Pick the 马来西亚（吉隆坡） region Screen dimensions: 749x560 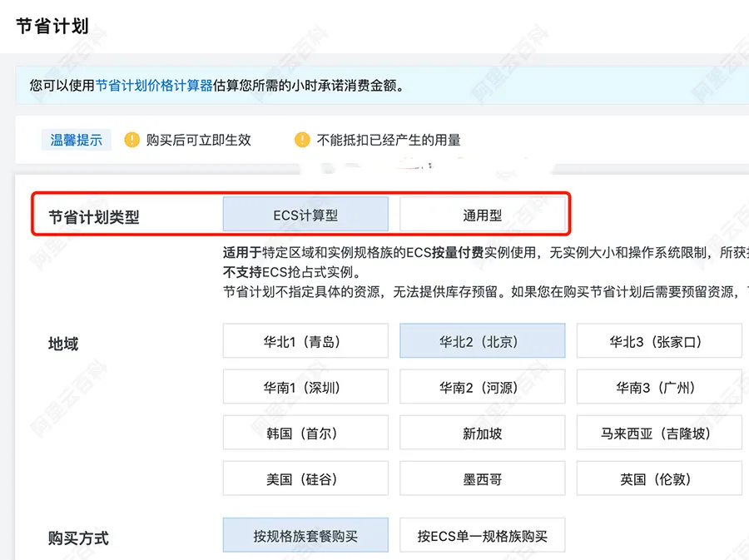pyautogui.click(x=659, y=432)
